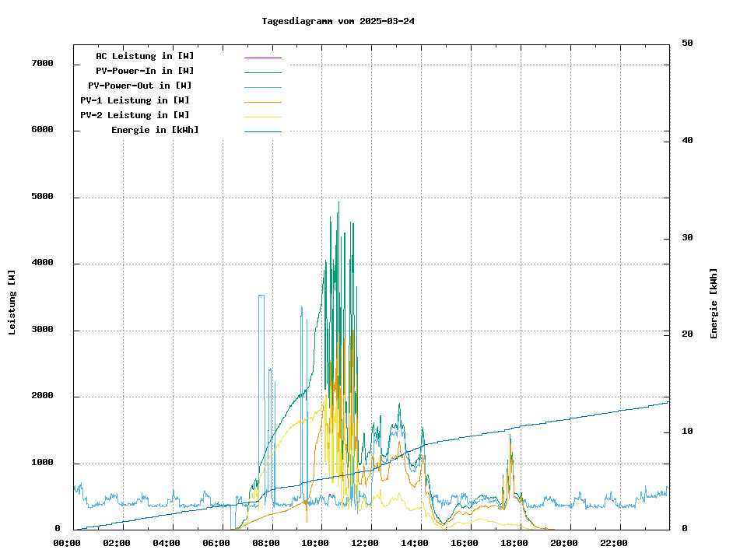Select the AC Leistung legend label
This screenshot has height=560, width=747.
(145, 56)
